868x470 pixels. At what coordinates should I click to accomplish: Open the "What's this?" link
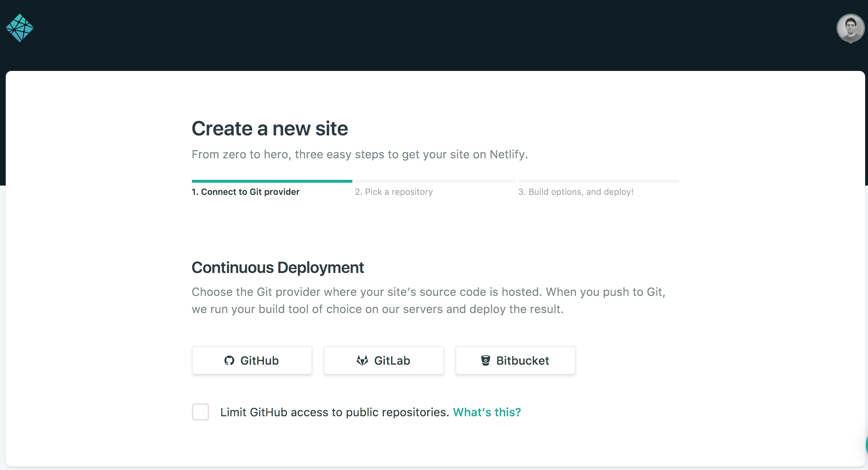pyautogui.click(x=487, y=412)
